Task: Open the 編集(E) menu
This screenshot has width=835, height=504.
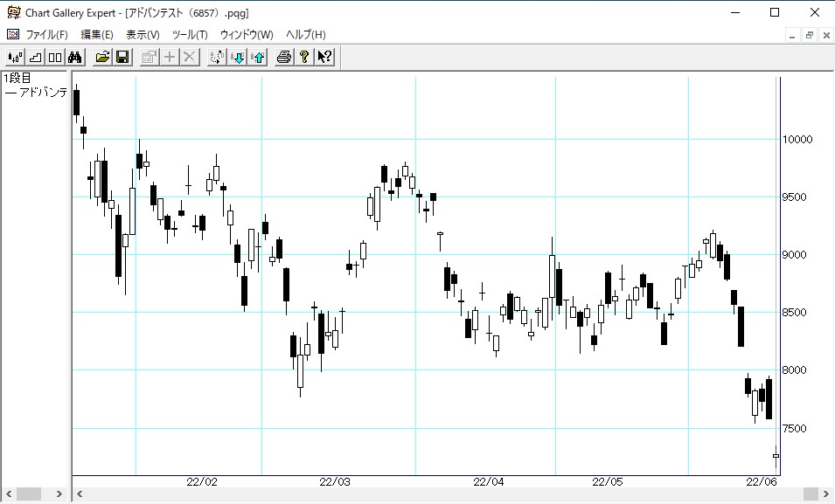Action: point(97,35)
